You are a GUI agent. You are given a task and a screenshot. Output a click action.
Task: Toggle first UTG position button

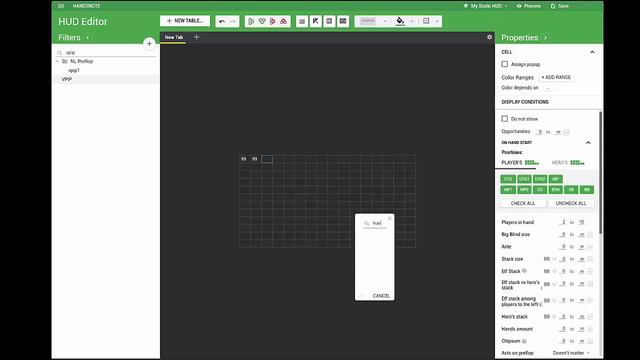coord(508,179)
